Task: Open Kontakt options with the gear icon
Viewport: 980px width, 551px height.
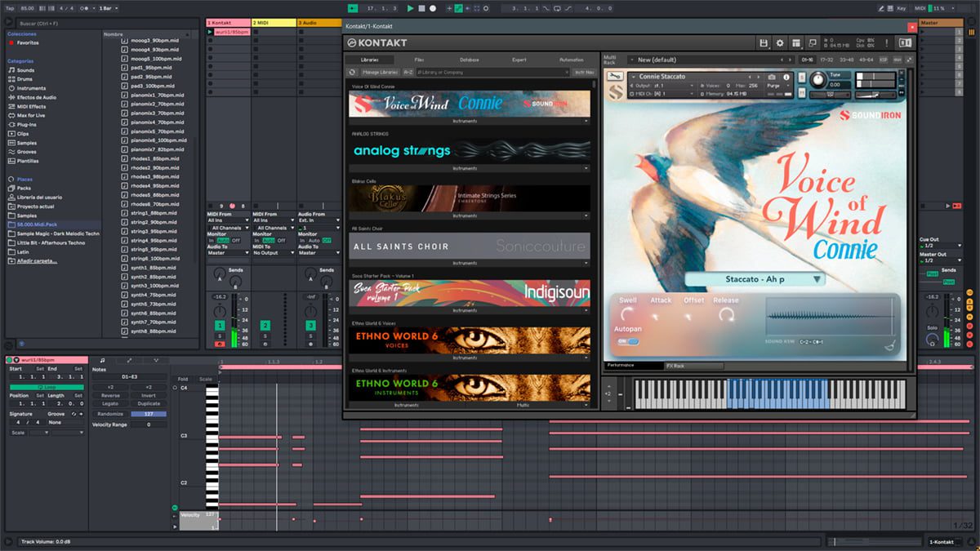Action: click(780, 42)
